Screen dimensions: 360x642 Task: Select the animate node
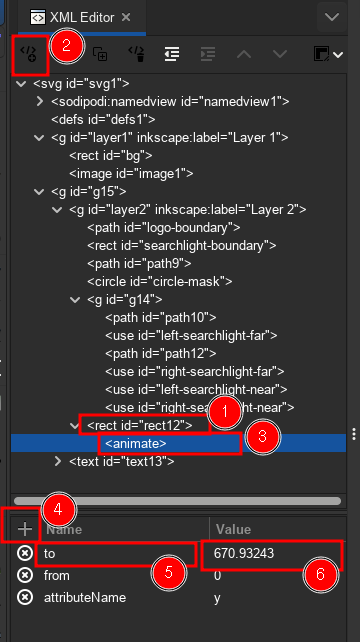click(136, 444)
